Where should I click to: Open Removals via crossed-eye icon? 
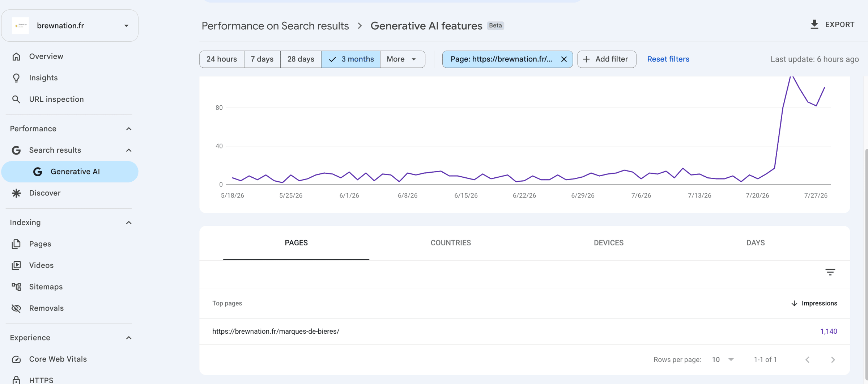click(x=16, y=308)
